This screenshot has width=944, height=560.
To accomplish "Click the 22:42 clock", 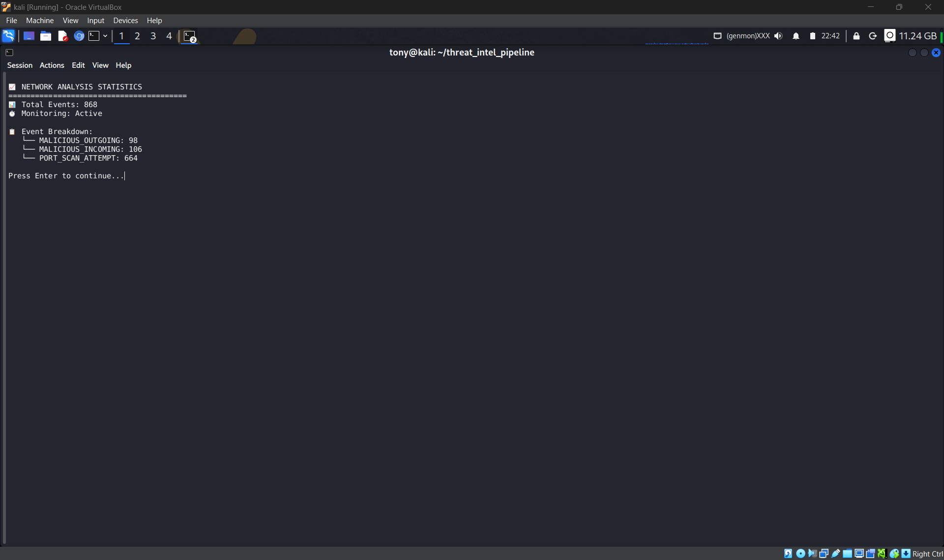I will click(x=830, y=36).
